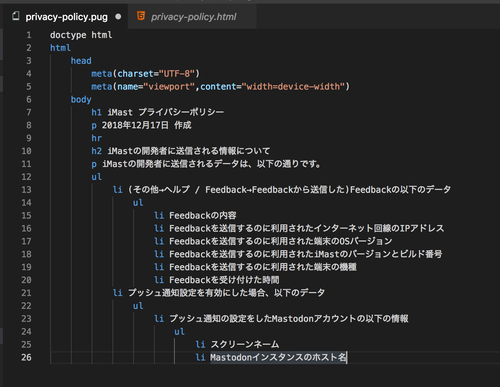The width and height of the screenshot is (500, 387).
Task: Click the 'body' tag on line 6
Action: coord(81,99)
